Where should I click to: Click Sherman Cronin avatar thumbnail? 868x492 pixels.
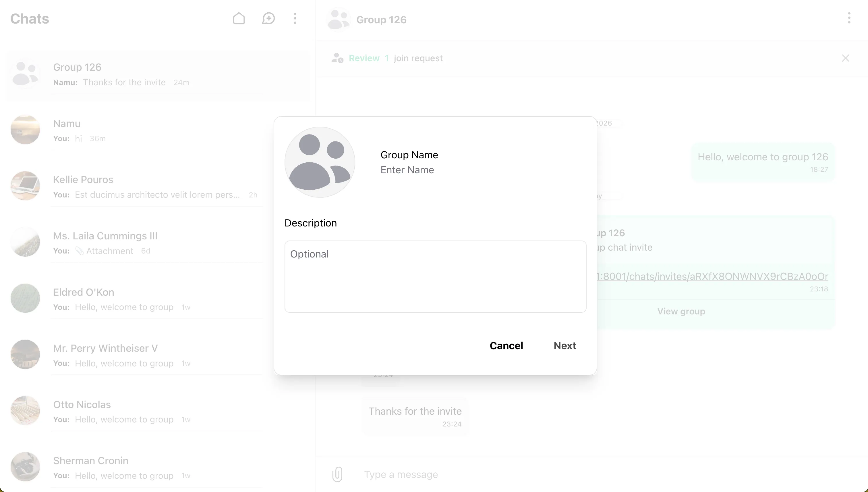point(25,467)
